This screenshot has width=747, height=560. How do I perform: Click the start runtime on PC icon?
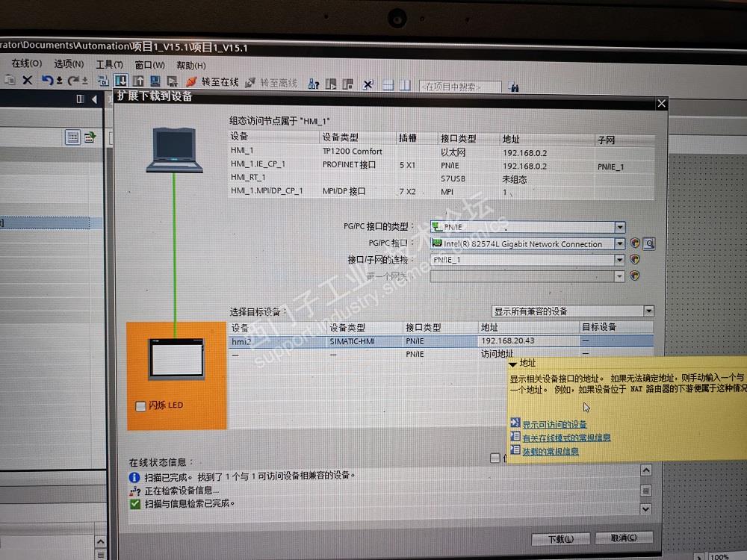(172, 81)
